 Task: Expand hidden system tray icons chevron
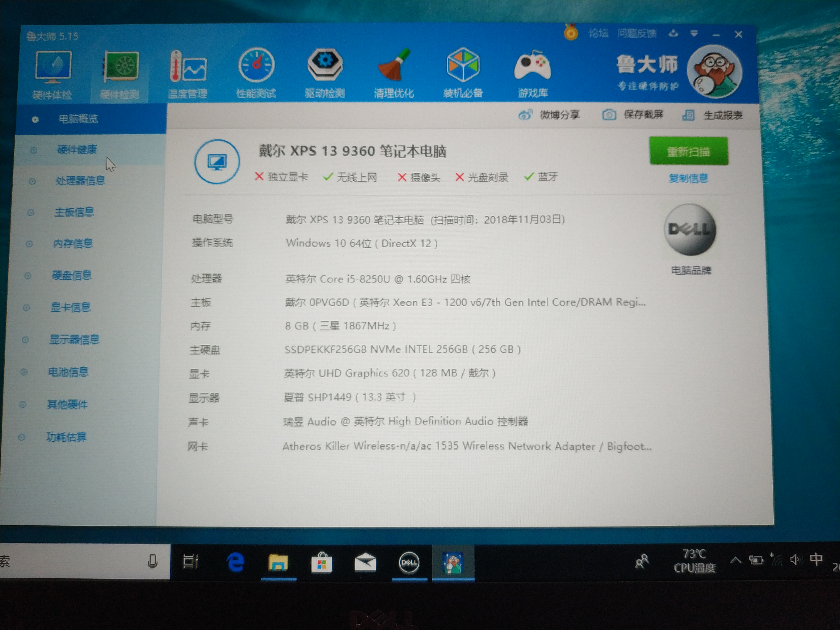click(736, 560)
